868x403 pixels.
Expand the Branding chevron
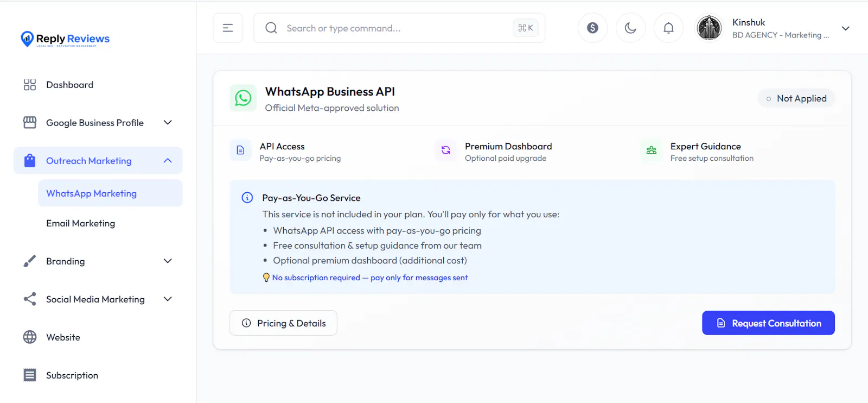click(x=168, y=261)
